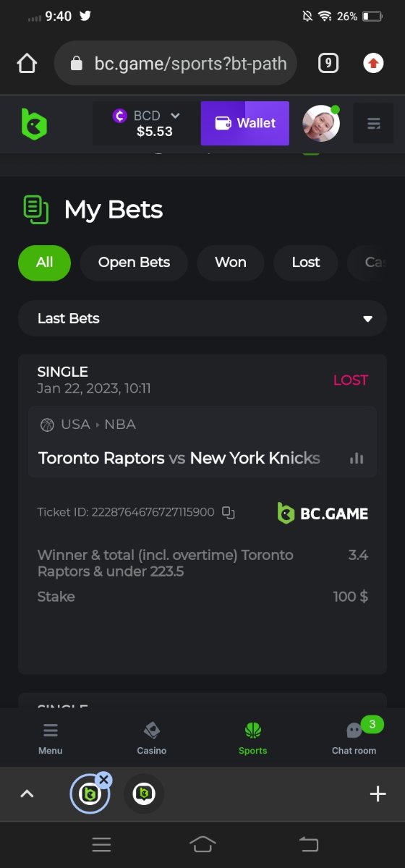Show only Won bets
This screenshot has width=405, height=868.
coord(230,263)
